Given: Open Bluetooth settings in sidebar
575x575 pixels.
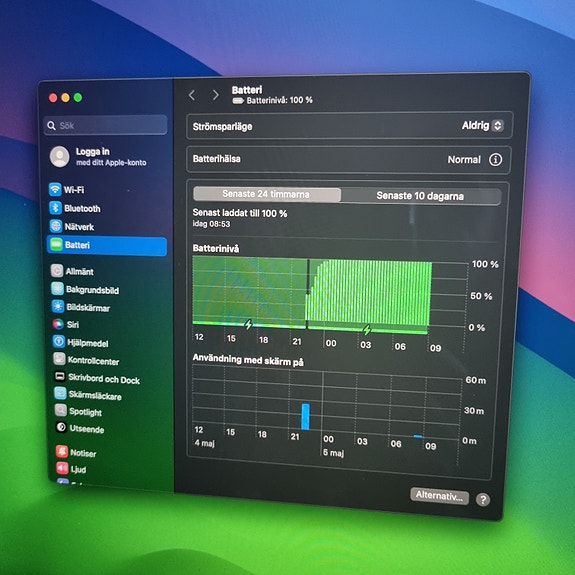Looking at the screenshot, I should [x=75, y=208].
